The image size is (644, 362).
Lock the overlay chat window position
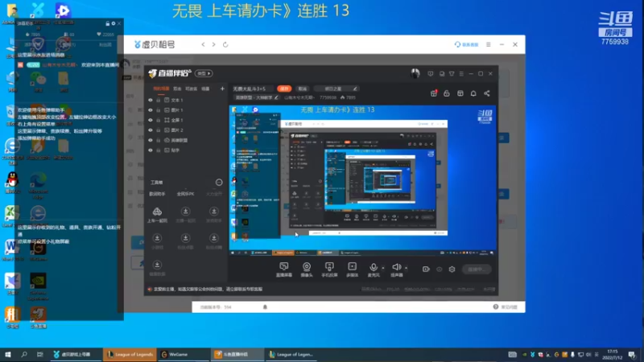[x=108, y=23]
